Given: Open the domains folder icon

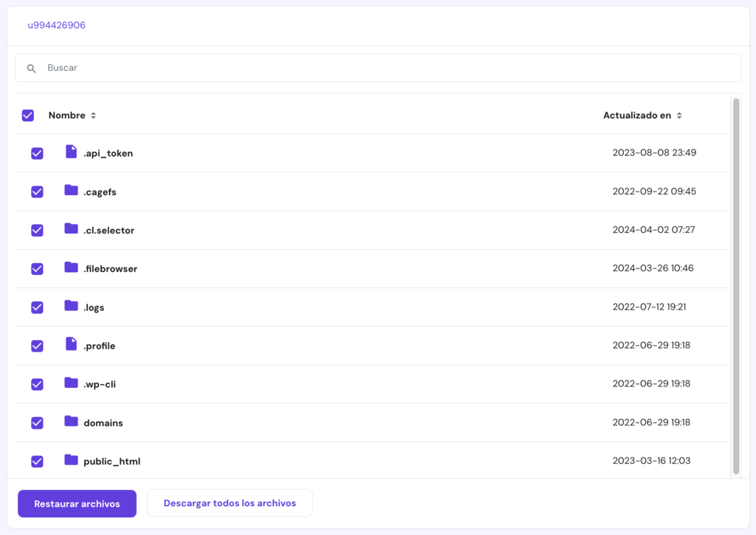Looking at the screenshot, I should (x=72, y=422).
